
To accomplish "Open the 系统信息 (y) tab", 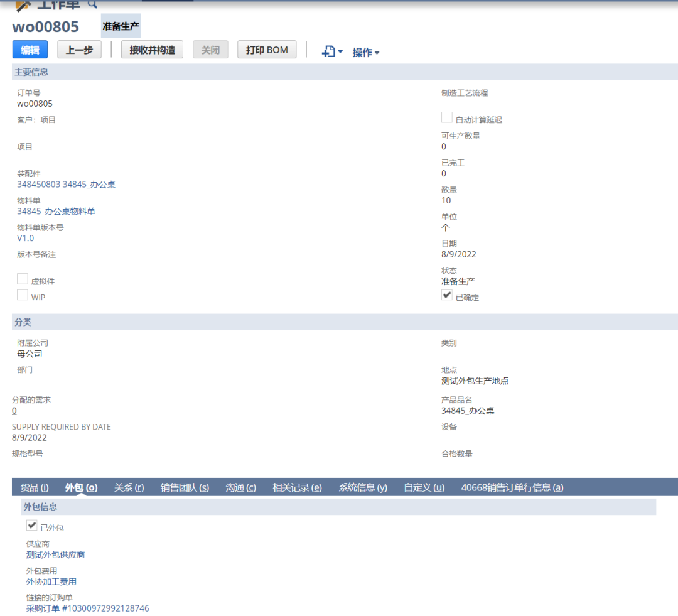I will [x=363, y=487].
